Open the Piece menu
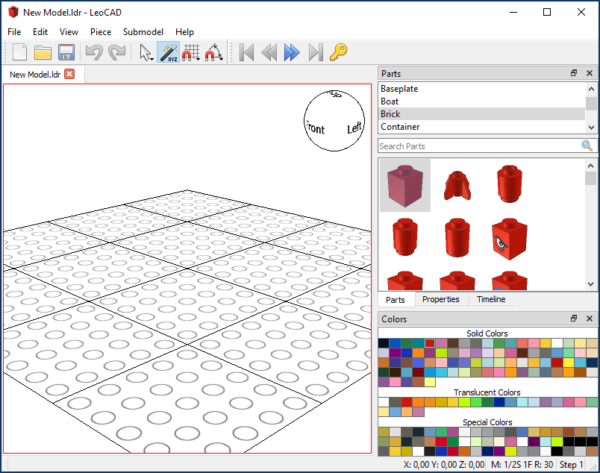This screenshot has height=473, width=600. (x=101, y=32)
